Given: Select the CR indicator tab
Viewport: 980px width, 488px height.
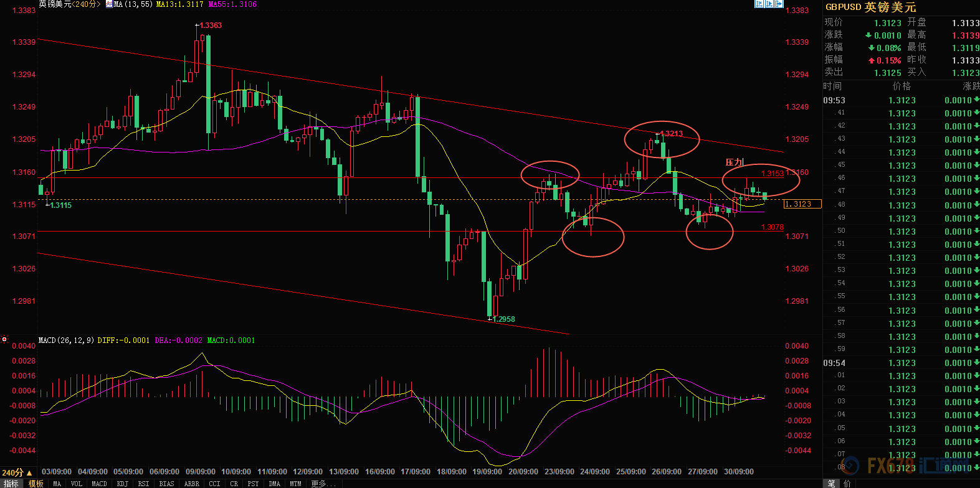Looking at the screenshot, I should coord(234,484).
